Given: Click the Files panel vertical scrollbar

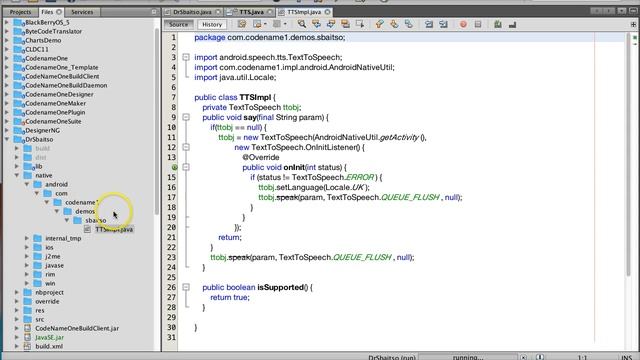Looking at the screenshot, I should click(x=157, y=120).
